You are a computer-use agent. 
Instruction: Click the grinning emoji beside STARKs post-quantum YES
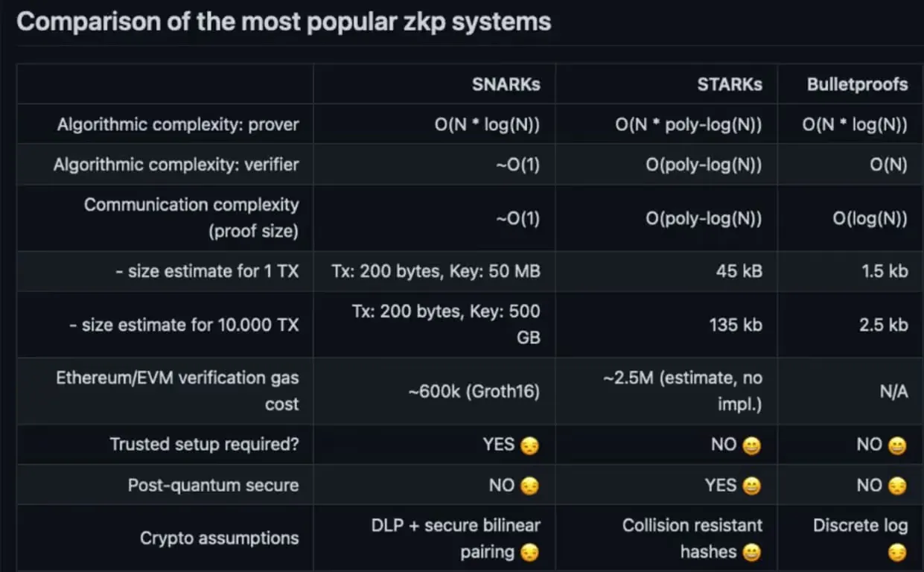[x=752, y=486]
